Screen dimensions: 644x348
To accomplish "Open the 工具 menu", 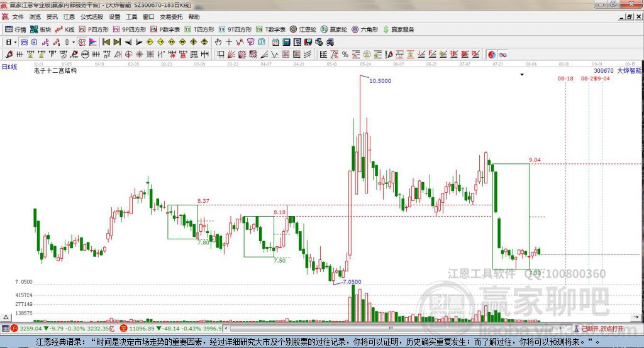I will [131, 17].
